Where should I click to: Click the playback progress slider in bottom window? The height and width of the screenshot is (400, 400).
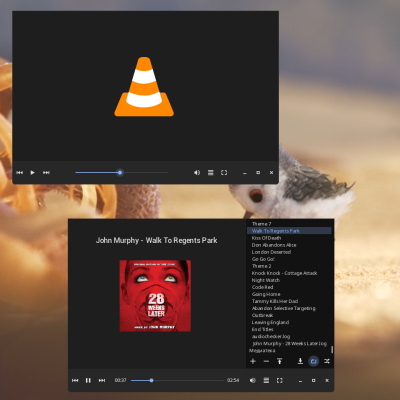[x=177, y=380]
